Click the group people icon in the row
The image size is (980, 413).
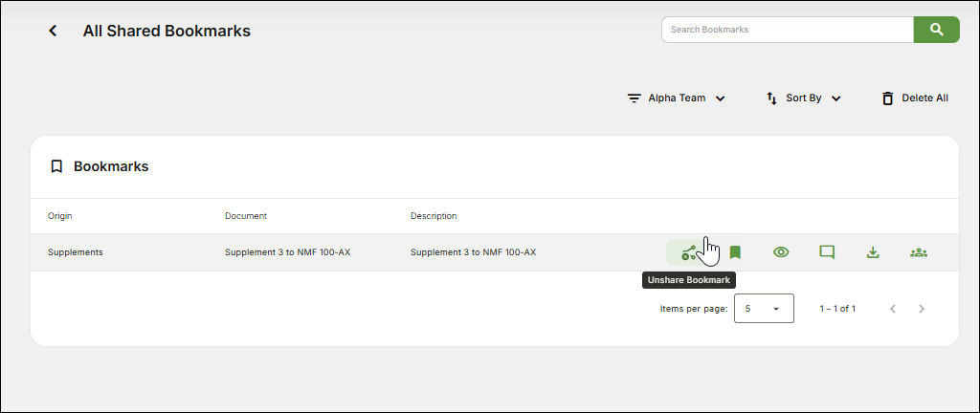click(x=919, y=252)
